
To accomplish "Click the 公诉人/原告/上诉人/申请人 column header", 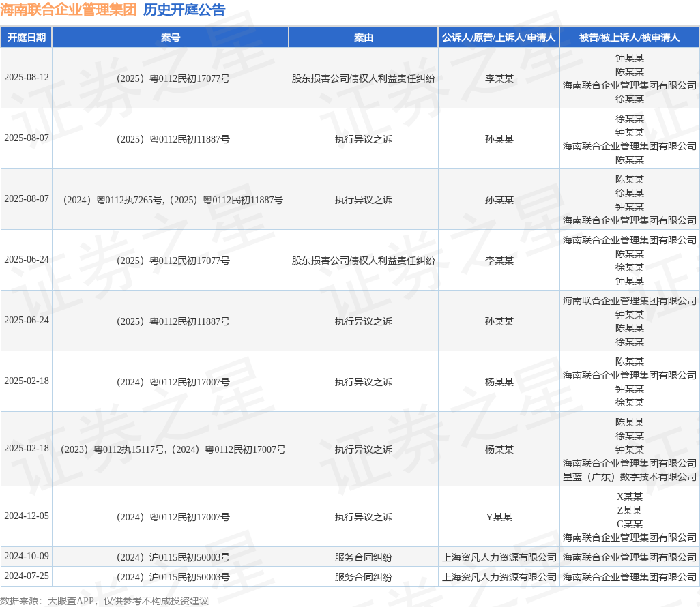I will pos(499,38).
